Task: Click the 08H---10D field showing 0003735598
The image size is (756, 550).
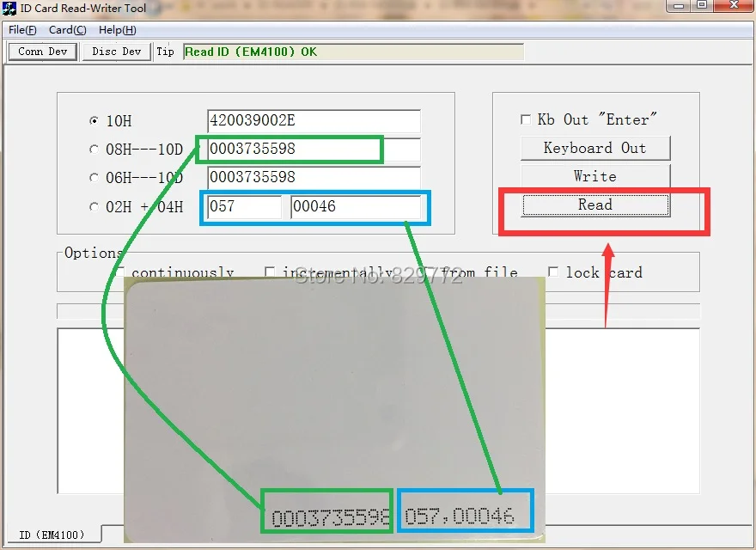Action: pos(314,149)
